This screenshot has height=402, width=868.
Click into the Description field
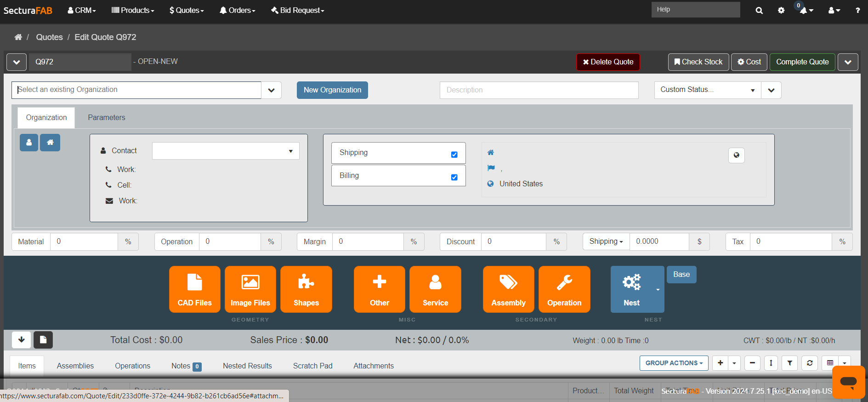[539, 90]
